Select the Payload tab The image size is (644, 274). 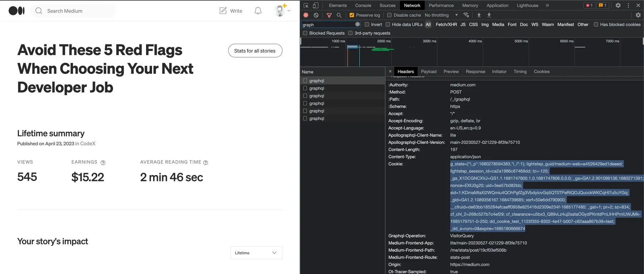[x=429, y=72]
